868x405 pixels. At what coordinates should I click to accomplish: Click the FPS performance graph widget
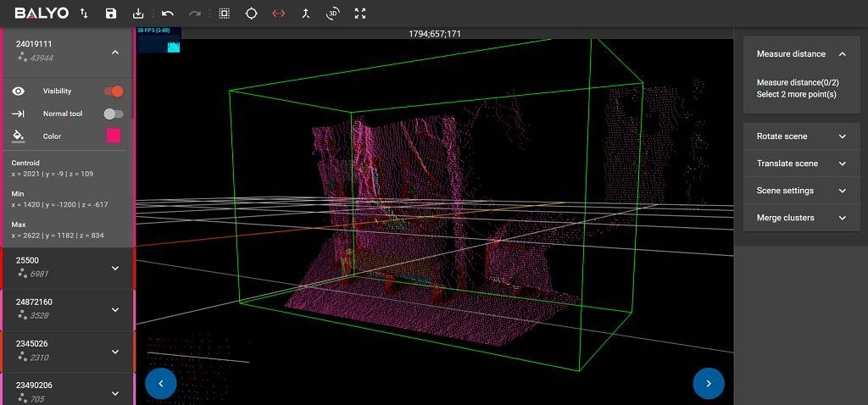click(x=159, y=41)
